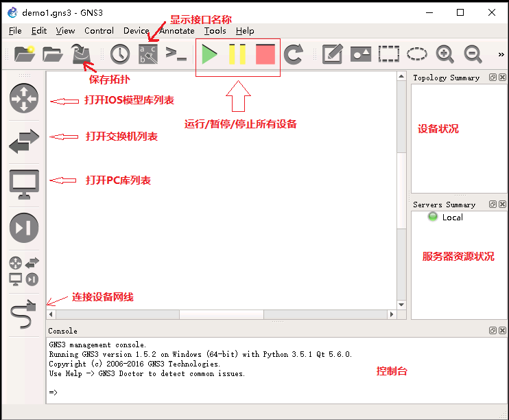Browse all devices icon

(x=24, y=271)
